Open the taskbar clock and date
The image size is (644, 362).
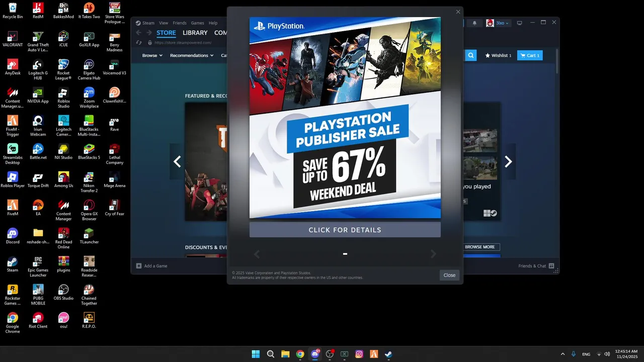626,354
